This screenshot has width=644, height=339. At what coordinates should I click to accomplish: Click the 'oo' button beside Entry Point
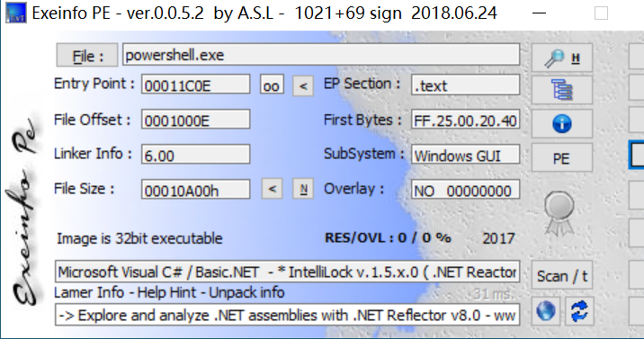coord(272,85)
